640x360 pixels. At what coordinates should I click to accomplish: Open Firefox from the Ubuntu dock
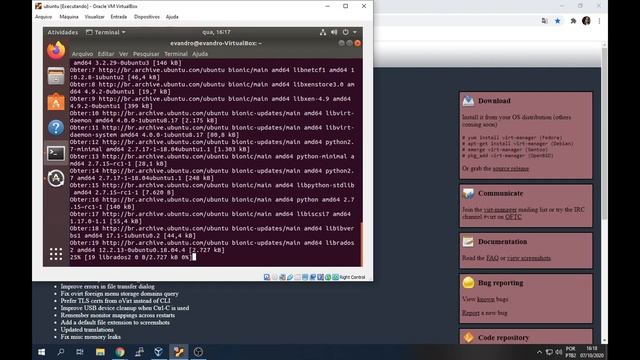[x=56, y=51]
